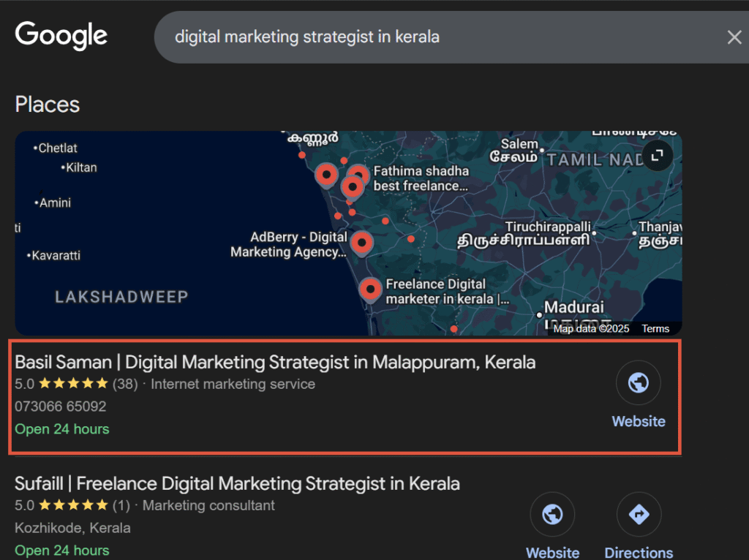Click the Freelance Digital marketer map pin
The height and width of the screenshot is (560, 749).
(x=371, y=290)
